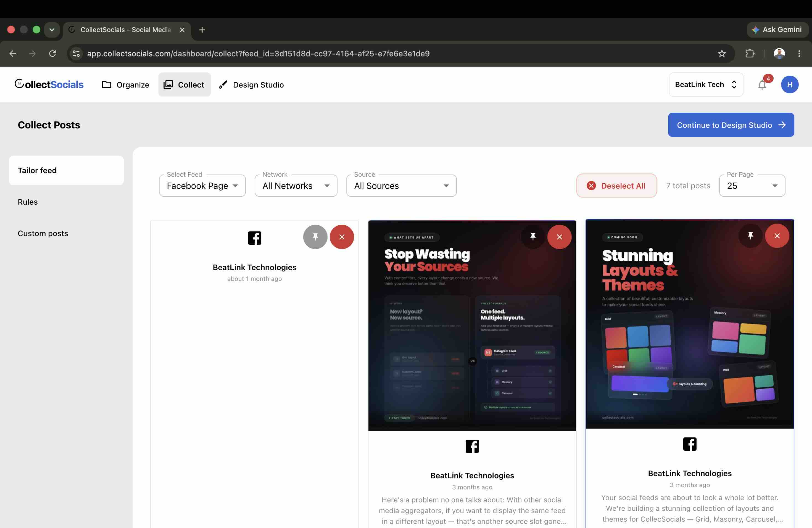Screen dimensions: 812x528
Task: Click 'about 1 month ago' timestamp
Action: (x=255, y=279)
